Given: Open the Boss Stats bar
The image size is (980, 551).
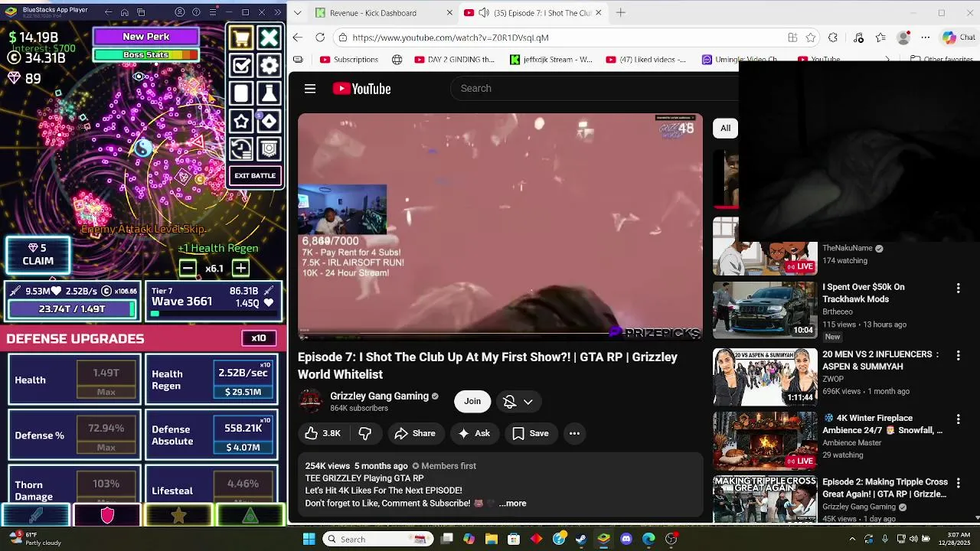Looking at the screenshot, I should 145,55.
